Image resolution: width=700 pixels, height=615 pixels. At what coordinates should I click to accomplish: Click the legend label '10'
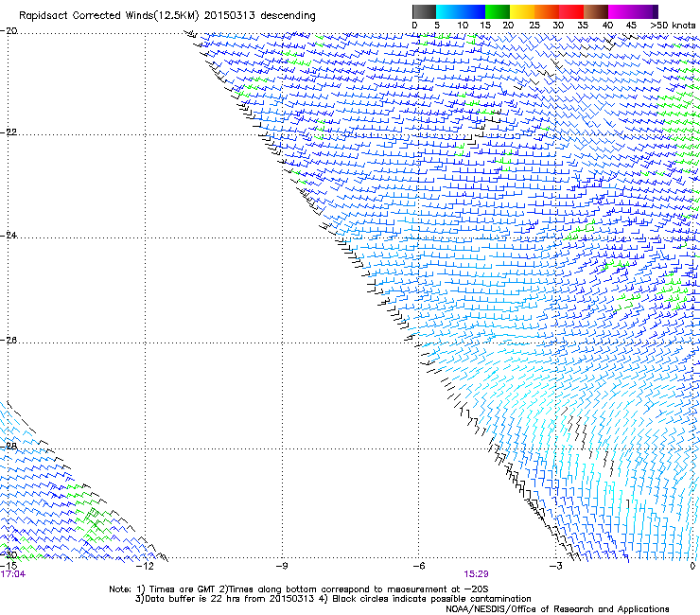463,26
